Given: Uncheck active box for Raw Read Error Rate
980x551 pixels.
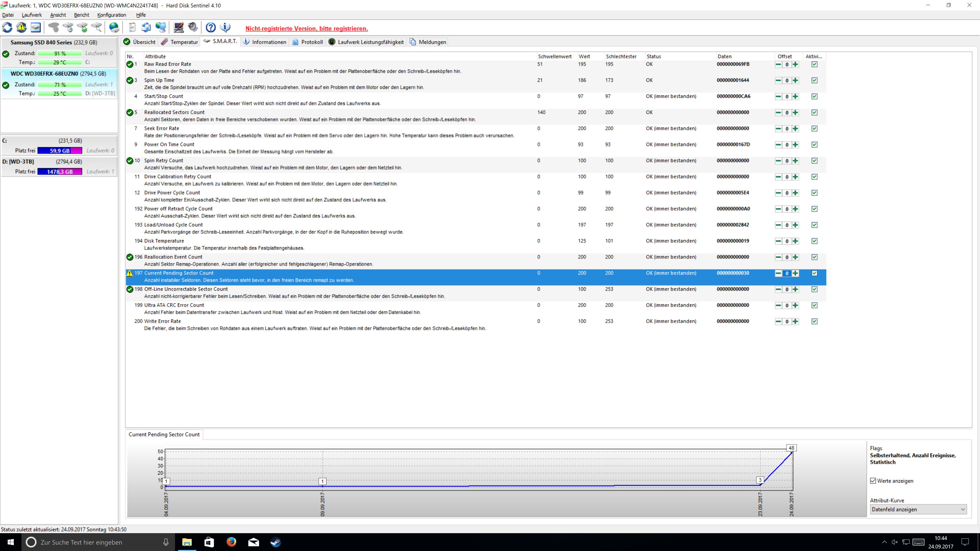Looking at the screenshot, I should pos(814,64).
